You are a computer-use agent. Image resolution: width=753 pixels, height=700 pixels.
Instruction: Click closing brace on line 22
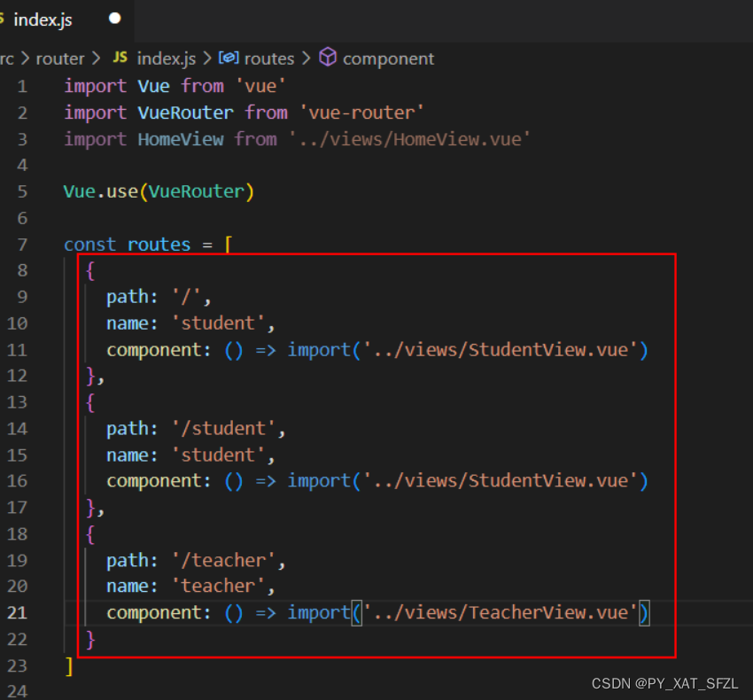90,639
